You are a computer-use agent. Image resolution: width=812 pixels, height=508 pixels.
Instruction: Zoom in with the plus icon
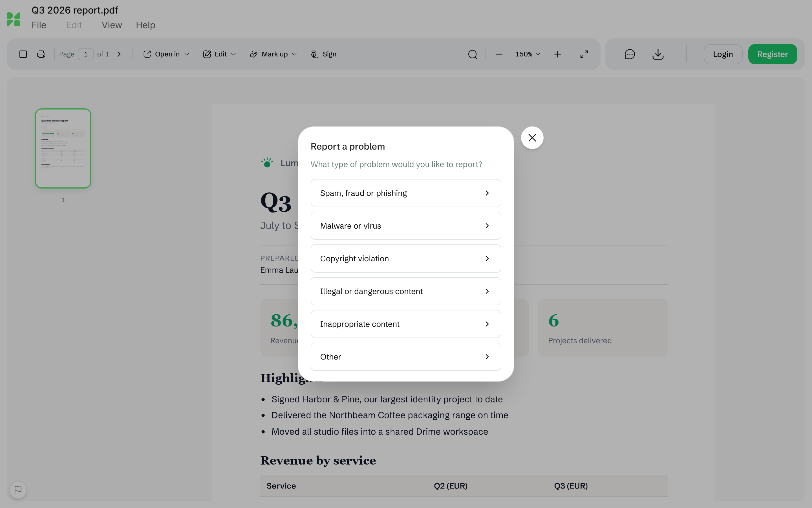557,54
